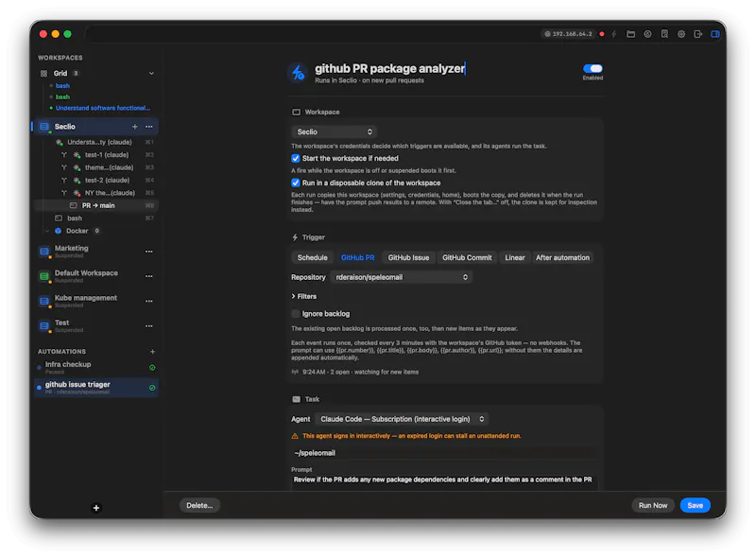Uncheck Start the workspace if needed
The image size is (756, 558).
pos(296,158)
